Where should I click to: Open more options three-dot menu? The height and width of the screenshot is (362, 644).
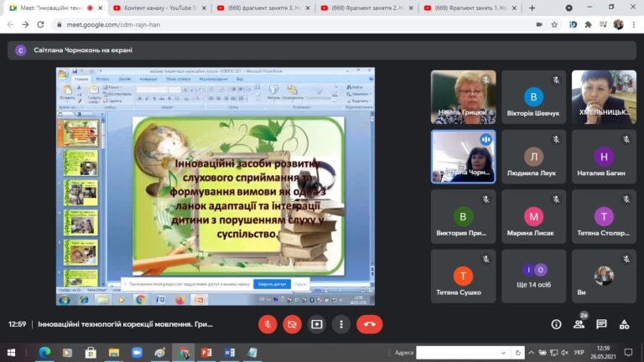pyautogui.click(x=341, y=324)
